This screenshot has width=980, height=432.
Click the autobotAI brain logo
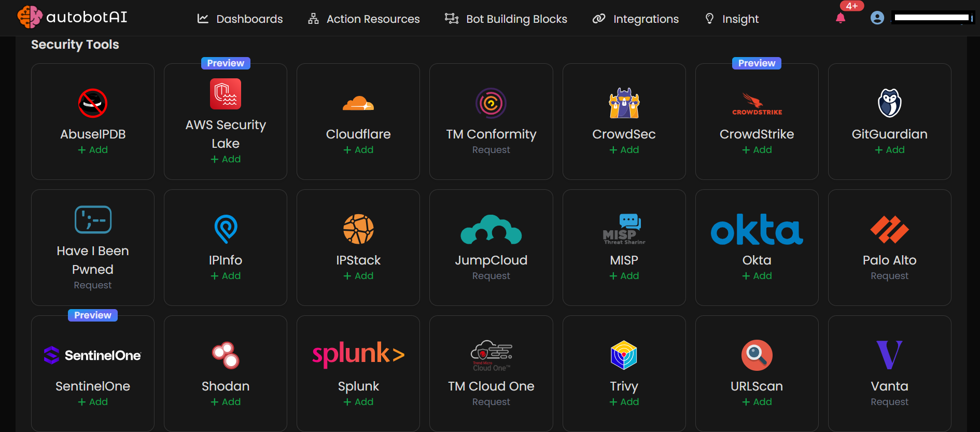pos(30,17)
